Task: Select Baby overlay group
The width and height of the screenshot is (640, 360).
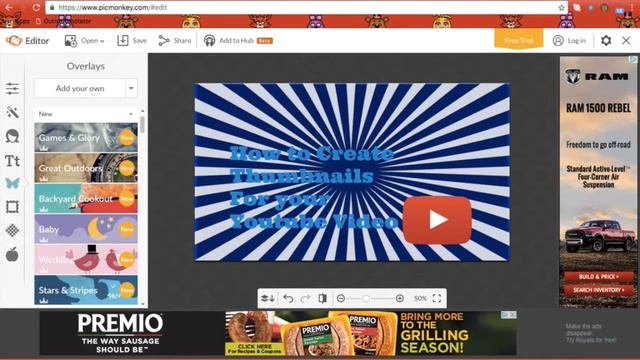Action: [86, 229]
